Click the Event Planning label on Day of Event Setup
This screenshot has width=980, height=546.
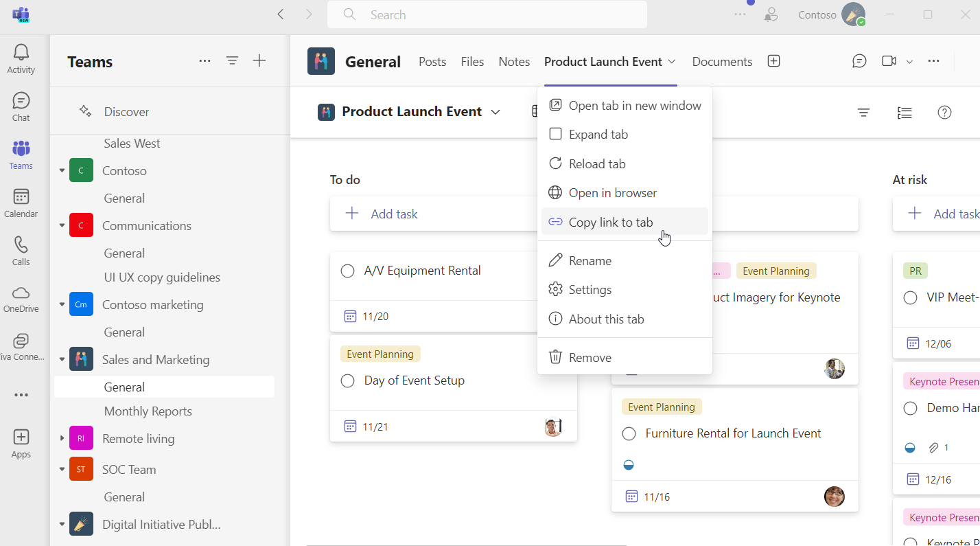[380, 354]
